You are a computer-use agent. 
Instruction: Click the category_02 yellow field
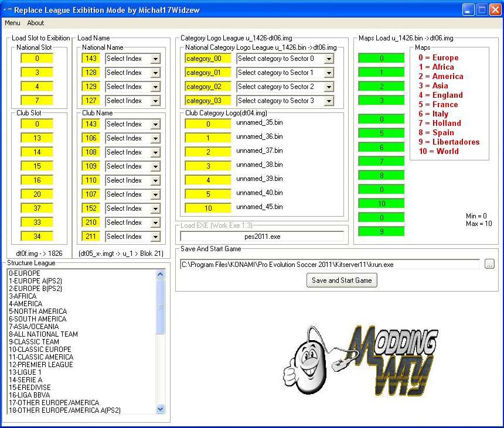(207, 87)
